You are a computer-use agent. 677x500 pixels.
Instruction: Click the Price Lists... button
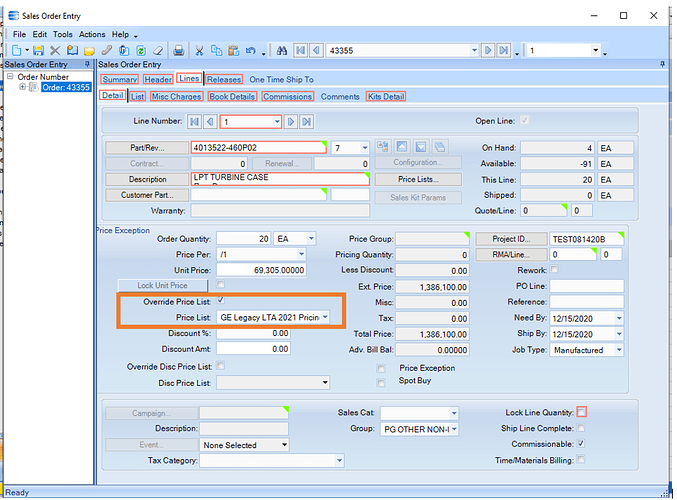(418, 179)
